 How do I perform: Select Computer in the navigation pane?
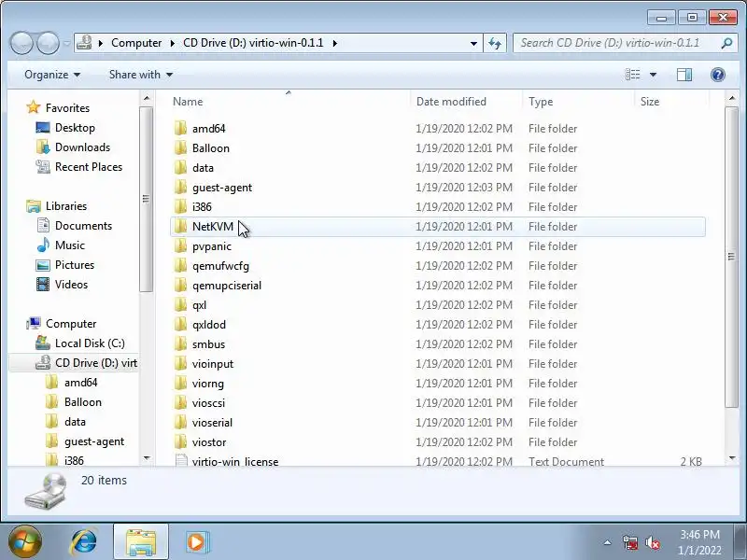click(x=71, y=324)
